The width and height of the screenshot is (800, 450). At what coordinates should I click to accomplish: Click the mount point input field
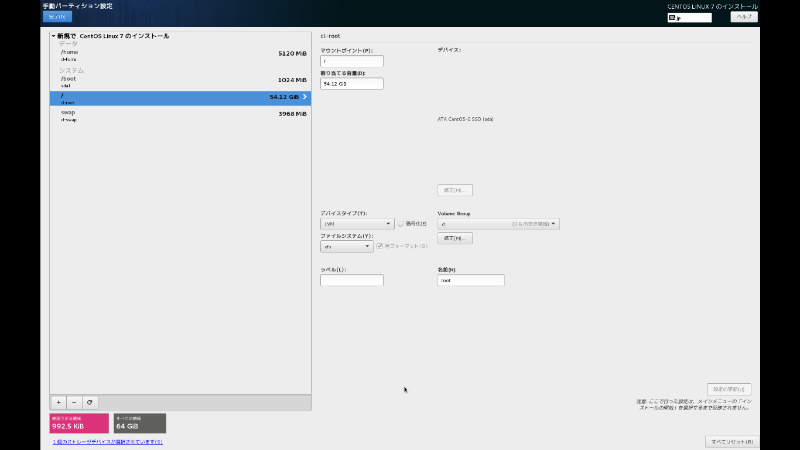tap(351, 61)
